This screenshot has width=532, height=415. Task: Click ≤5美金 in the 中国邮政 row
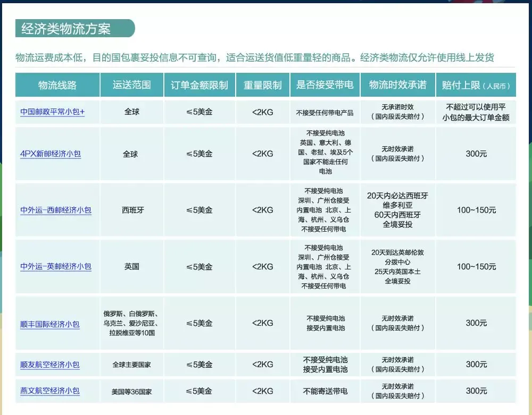click(199, 112)
